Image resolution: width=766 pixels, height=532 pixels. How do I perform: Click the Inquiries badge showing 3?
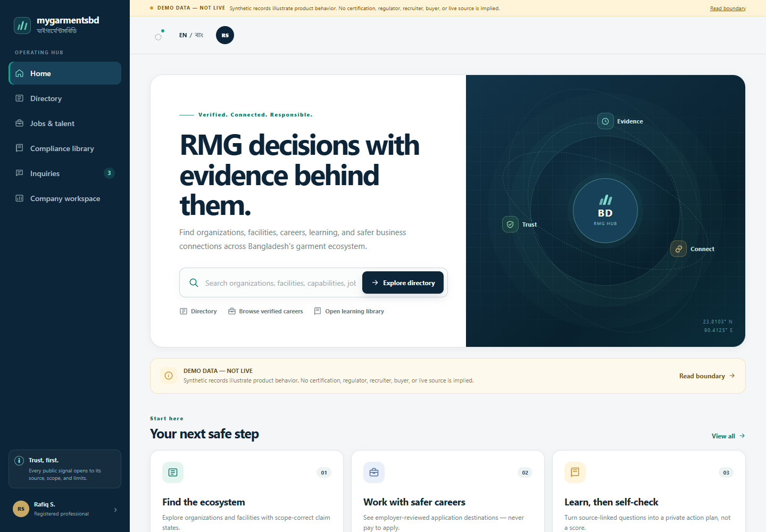coord(109,173)
